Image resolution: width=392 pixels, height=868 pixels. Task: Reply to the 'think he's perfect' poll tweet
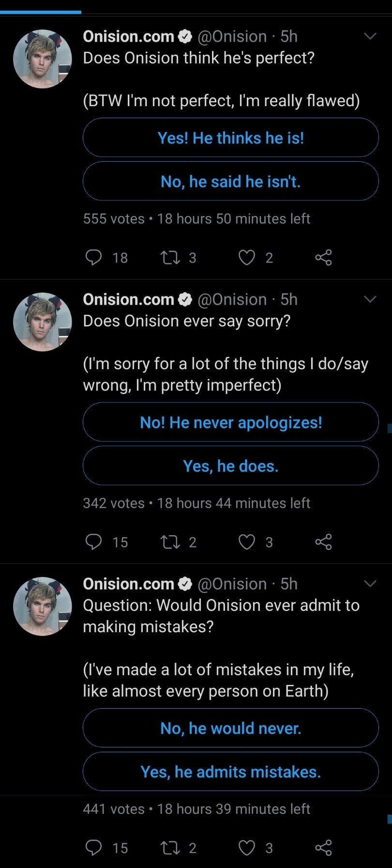click(93, 257)
